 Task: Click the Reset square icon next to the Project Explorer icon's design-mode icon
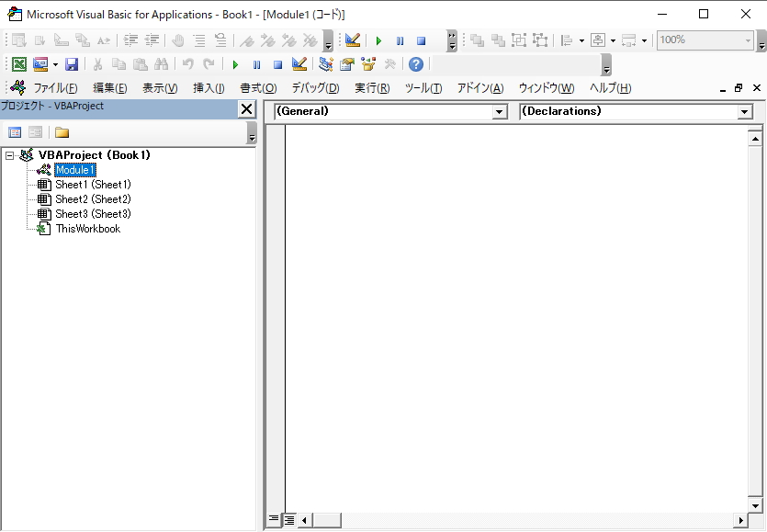pyautogui.click(x=277, y=64)
